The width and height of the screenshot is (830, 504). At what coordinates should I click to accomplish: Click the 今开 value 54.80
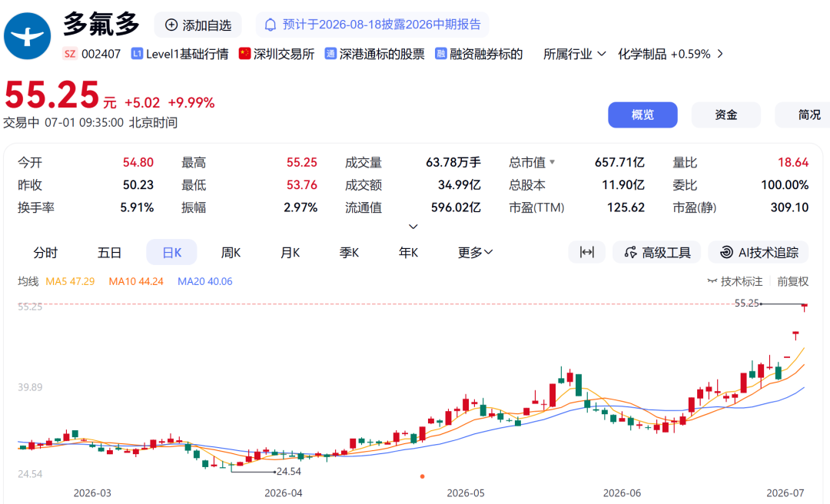[x=138, y=163]
